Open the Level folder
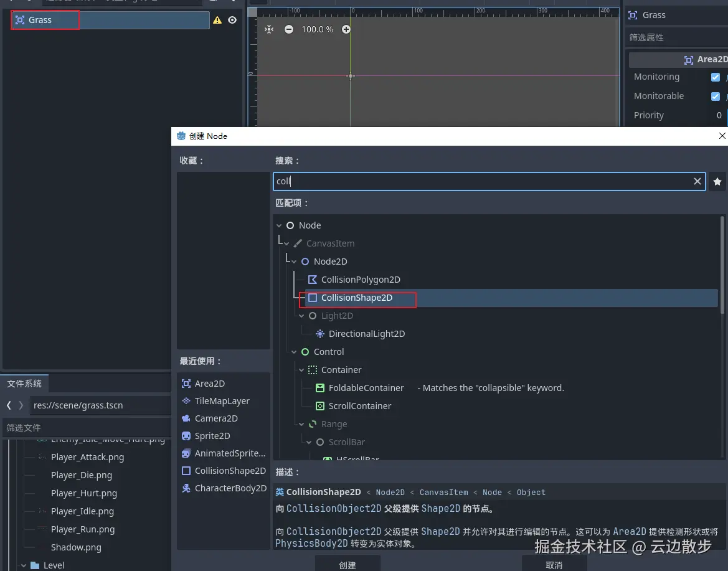 click(47, 565)
